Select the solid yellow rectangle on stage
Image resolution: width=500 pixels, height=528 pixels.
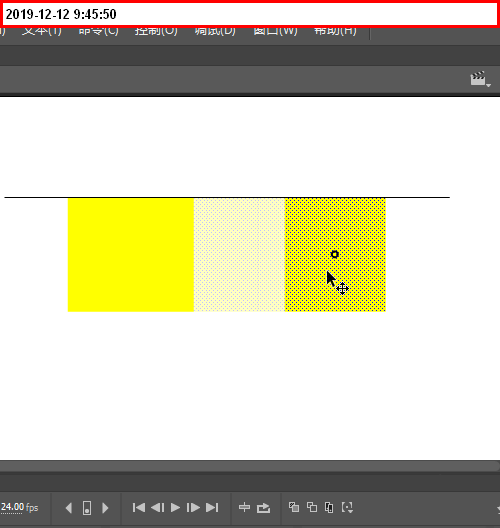(x=131, y=255)
